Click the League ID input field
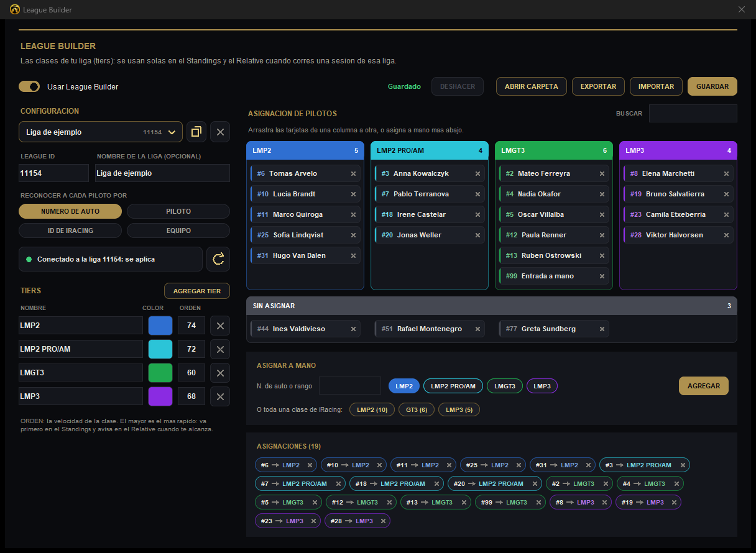This screenshot has width=756, height=553. 54,173
